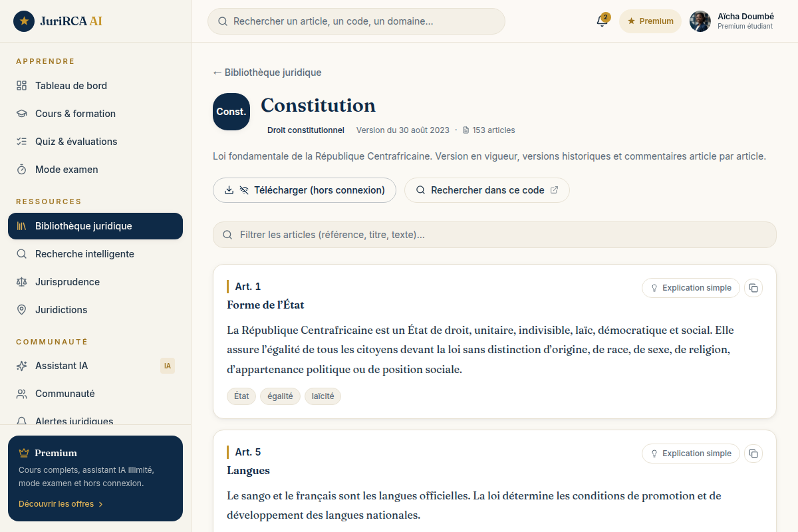
Task: Click the download icon in Télécharger button
Action: 229,190
